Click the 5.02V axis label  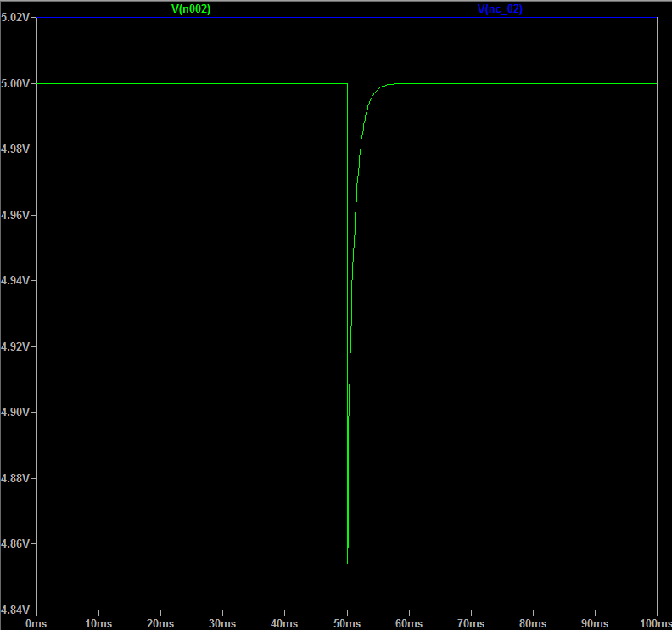(x=15, y=18)
